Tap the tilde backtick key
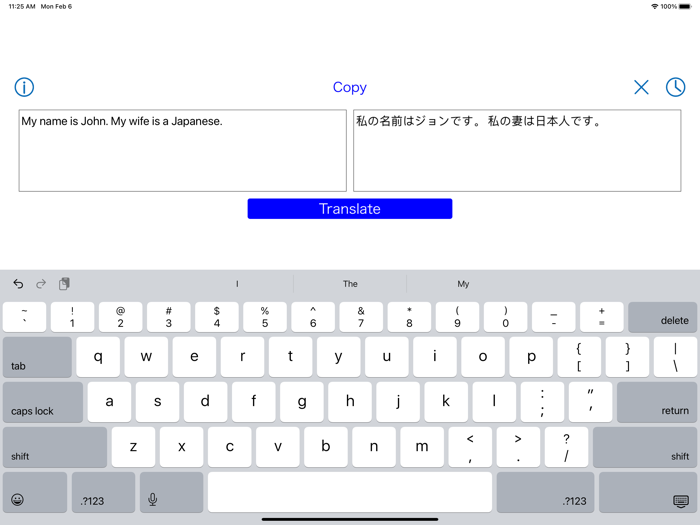Screen dimensions: 700x525 point(25,317)
